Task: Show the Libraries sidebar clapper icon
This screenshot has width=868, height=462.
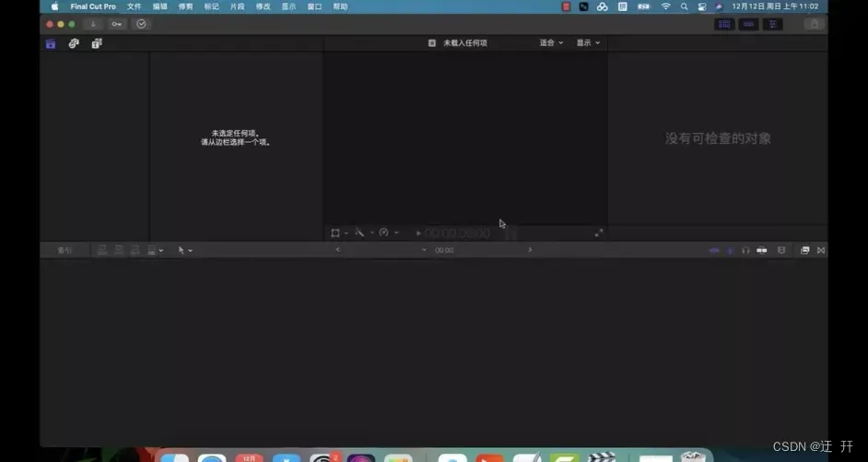Action: [51, 43]
